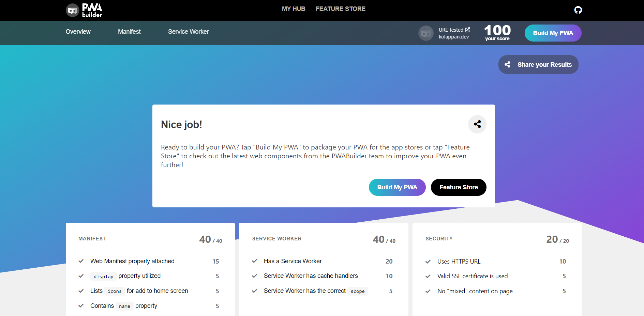The image size is (644, 316).
Task: Click the Manifest 40 / 40 score
Action: click(211, 239)
